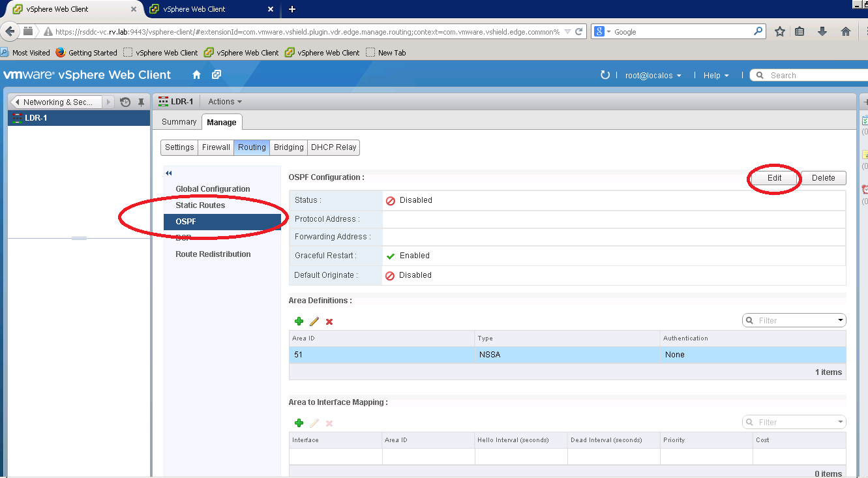Expand the Area Definitions filter dropdown
This screenshot has width=868, height=478.
[841, 320]
